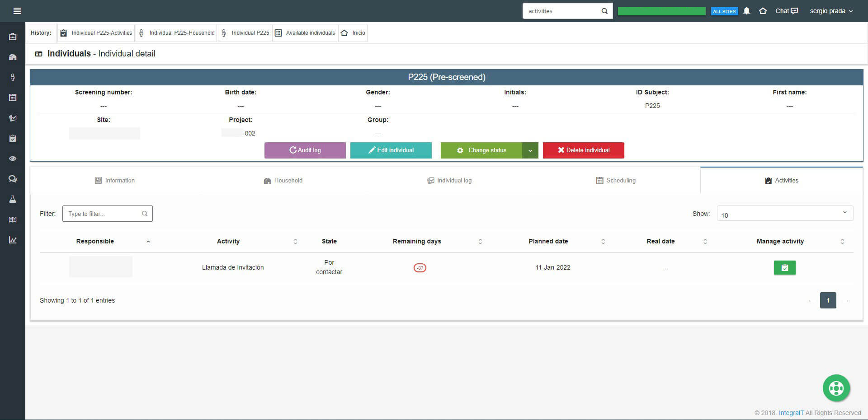
Task: Click the home icon in top bar
Action: pos(763,11)
